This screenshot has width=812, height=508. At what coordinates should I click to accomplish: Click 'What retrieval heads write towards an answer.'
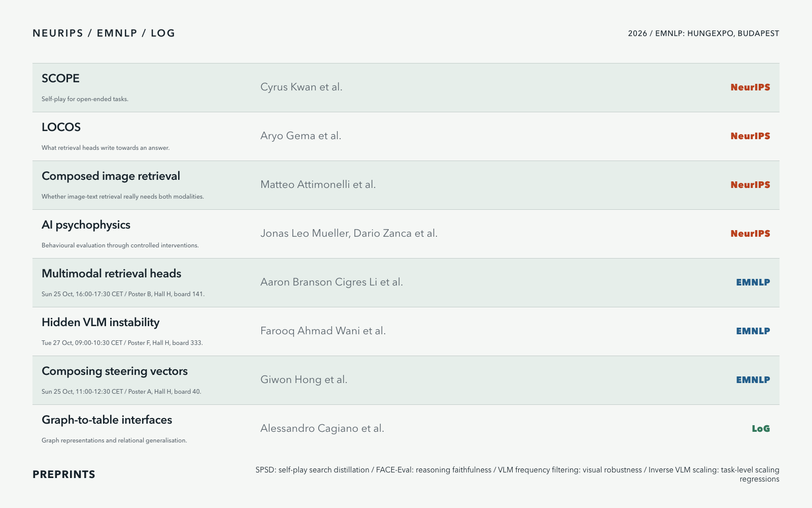point(106,148)
